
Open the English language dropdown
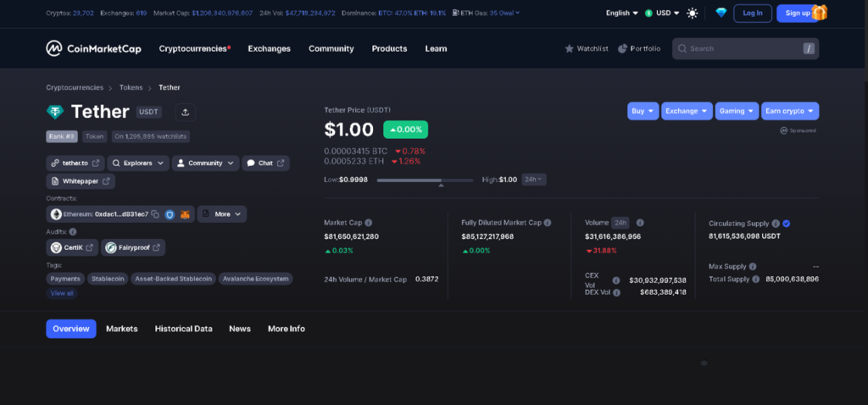(622, 13)
